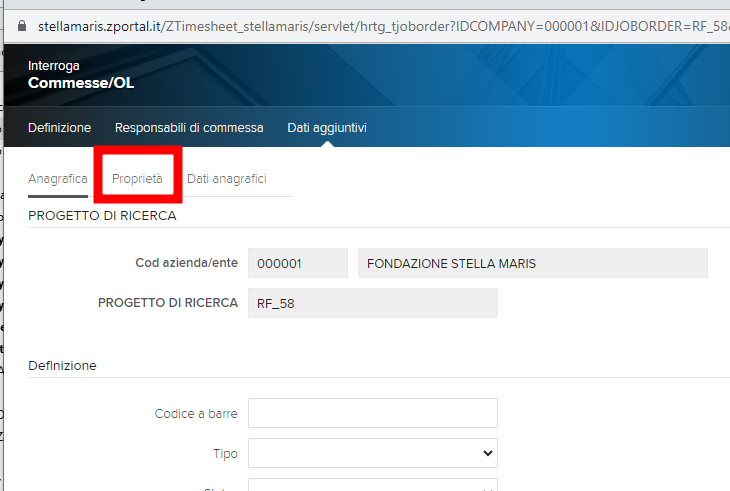Switch to Responsabili di commessa tab
Screen dimensions: 730x491
pyautogui.click(x=189, y=128)
